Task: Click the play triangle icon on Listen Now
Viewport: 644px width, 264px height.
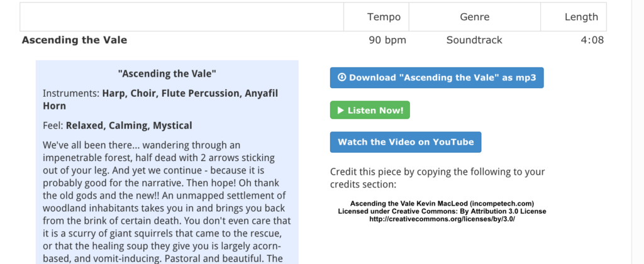Action: coord(340,110)
